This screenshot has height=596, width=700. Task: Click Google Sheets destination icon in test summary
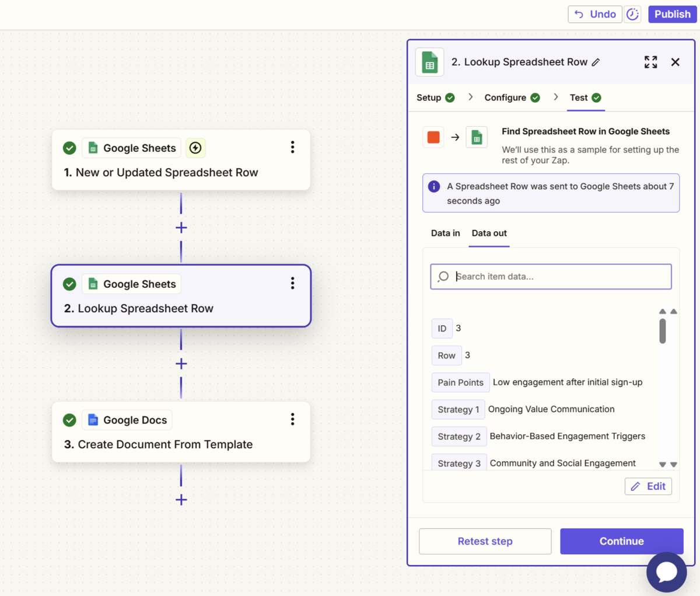[x=477, y=137]
